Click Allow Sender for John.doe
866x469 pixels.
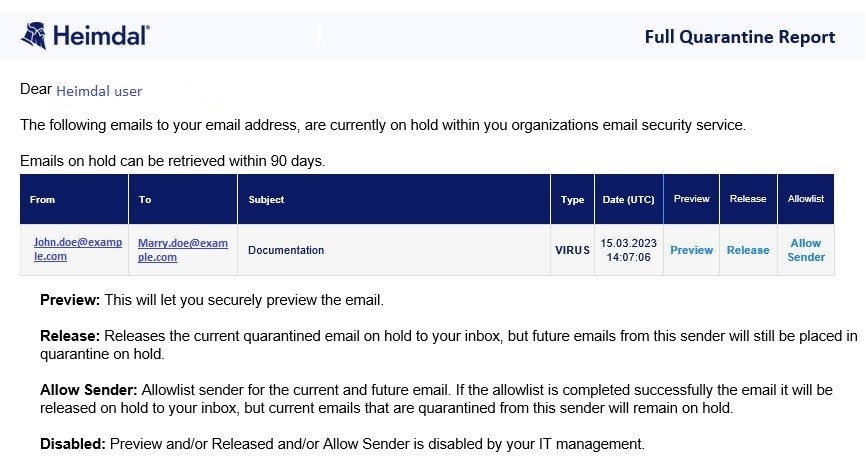pos(806,250)
